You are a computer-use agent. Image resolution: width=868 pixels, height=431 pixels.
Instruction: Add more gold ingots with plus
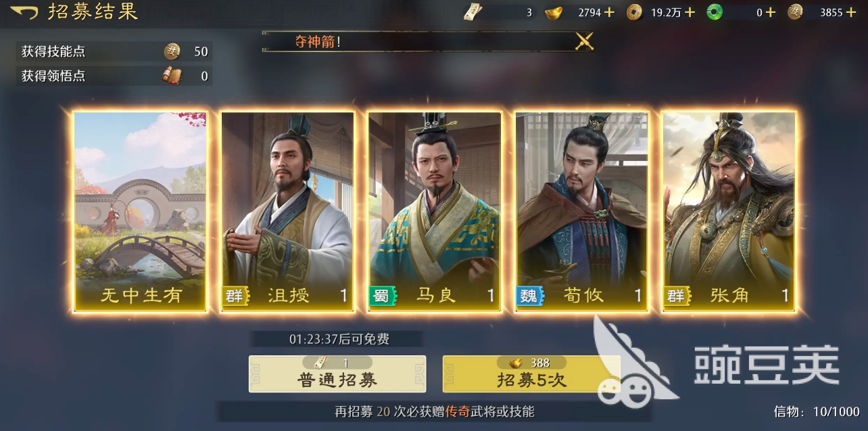tap(609, 12)
